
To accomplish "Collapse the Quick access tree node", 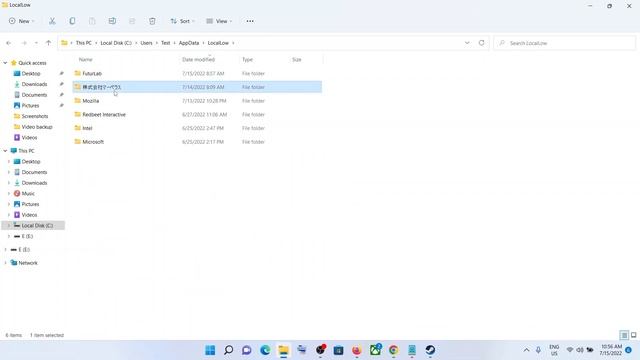I will pyautogui.click(x=5, y=63).
